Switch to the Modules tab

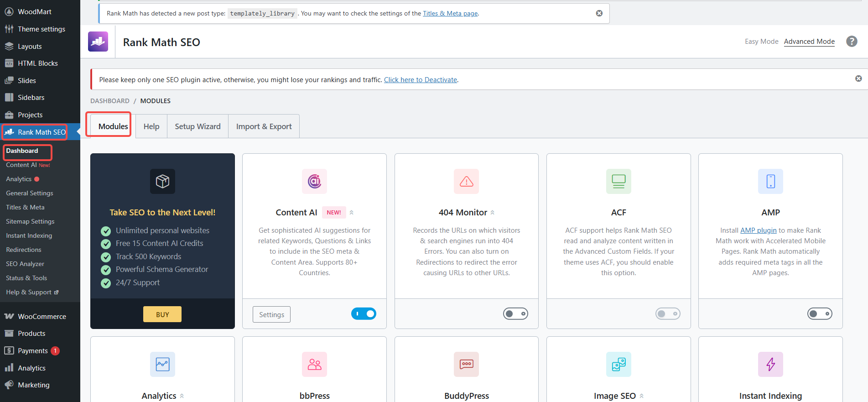(x=113, y=126)
